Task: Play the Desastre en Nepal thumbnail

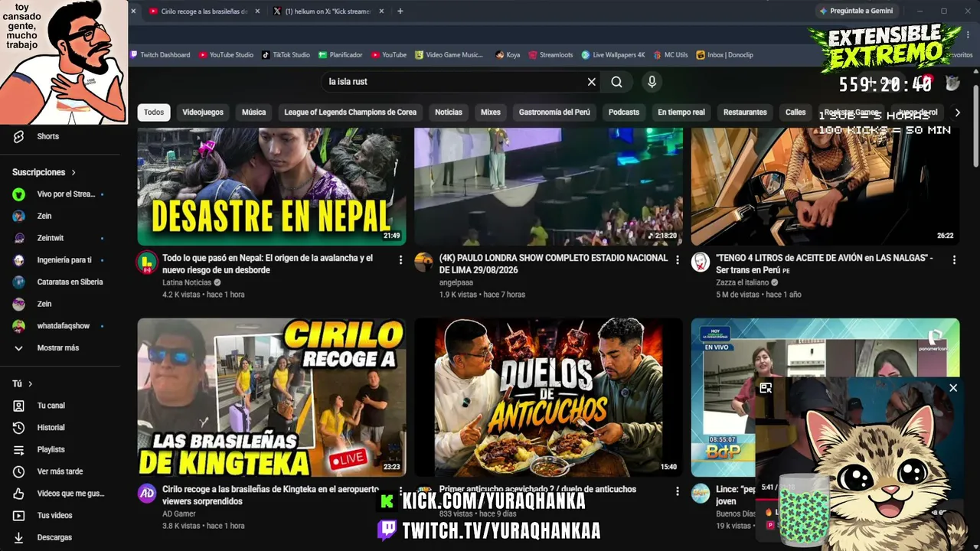Action: point(272,187)
